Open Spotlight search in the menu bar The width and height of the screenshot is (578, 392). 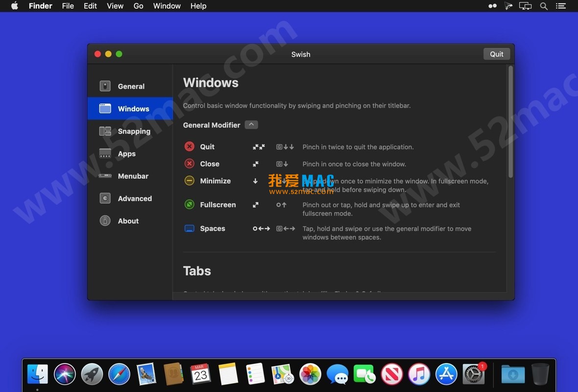pyautogui.click(x=544, y=6)
